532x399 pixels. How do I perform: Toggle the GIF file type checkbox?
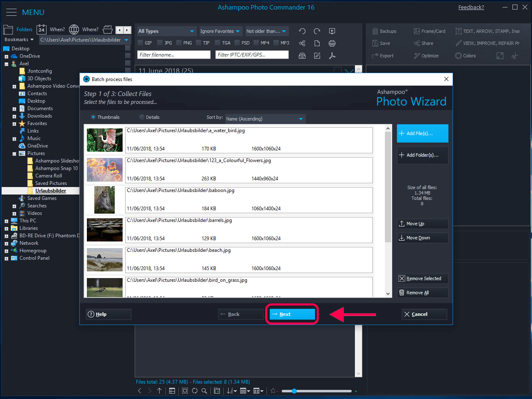140,43
